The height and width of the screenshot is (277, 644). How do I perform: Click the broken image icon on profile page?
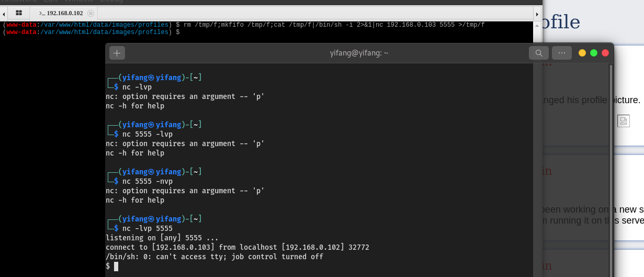(x=623, y=121)
